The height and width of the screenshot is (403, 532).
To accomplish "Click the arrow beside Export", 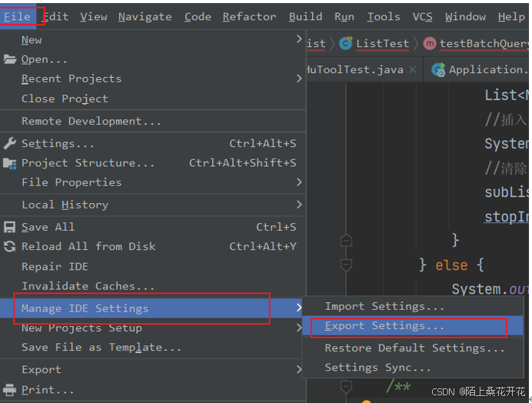I will 299,369.
